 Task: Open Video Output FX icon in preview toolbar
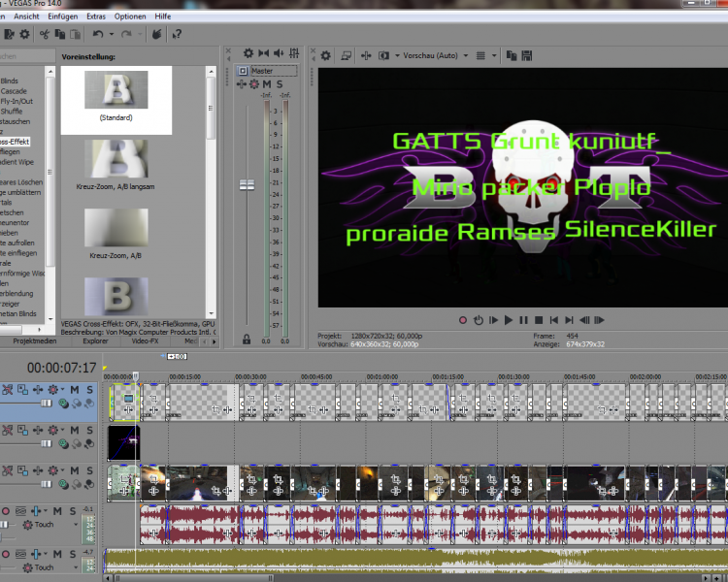tap(366, 55)
